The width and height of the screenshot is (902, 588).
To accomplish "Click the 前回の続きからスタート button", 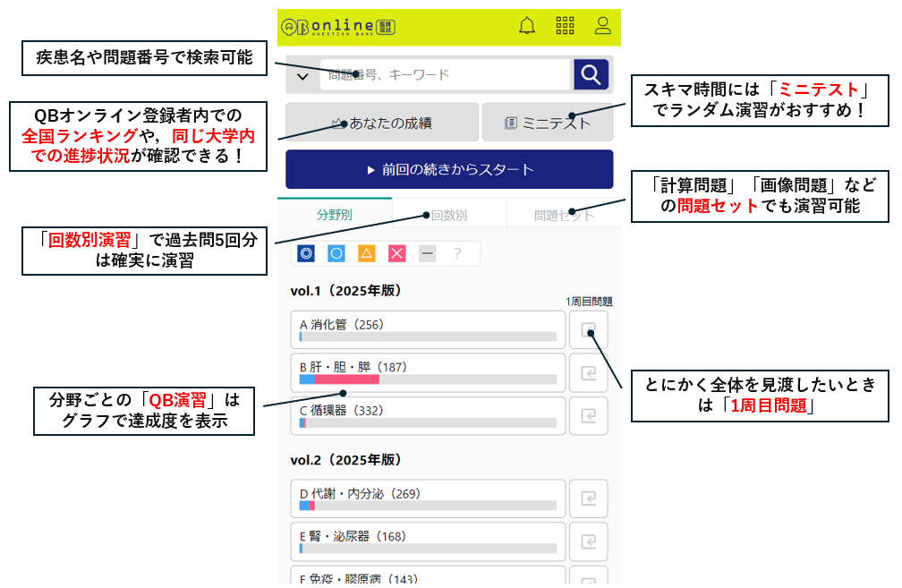I will [449, 169].
